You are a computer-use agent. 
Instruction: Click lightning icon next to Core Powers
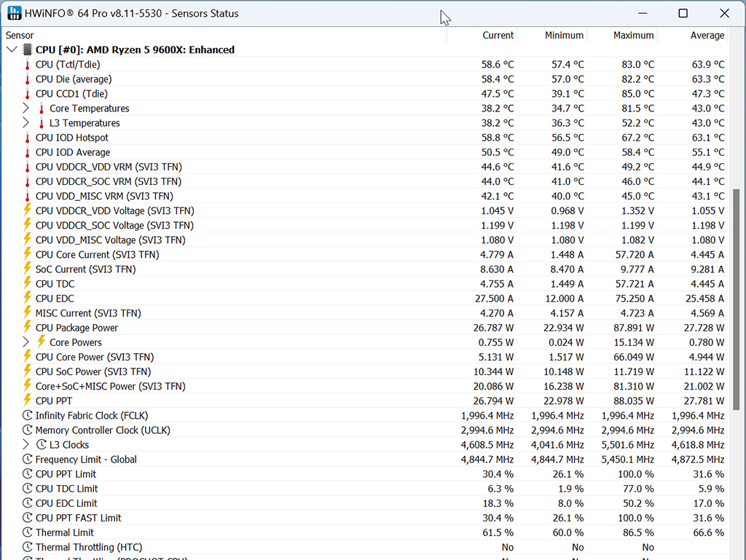point(42,342)
